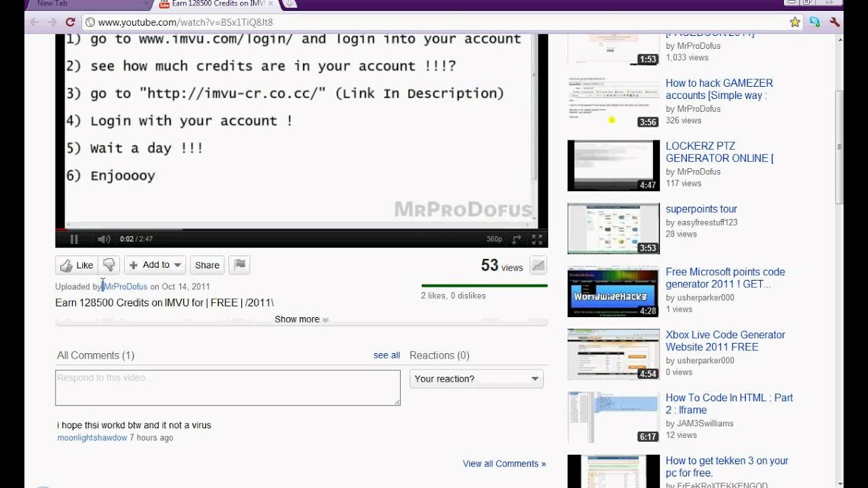The width and height of the screenshot is (868, 488).
Task: Go forward in browser history
Action: 52,22
